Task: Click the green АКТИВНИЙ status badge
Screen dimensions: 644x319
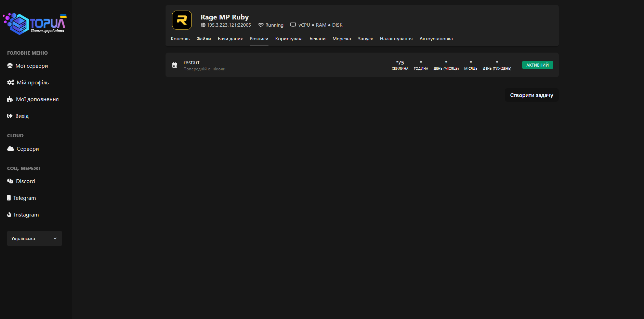Action: (537, 65)
